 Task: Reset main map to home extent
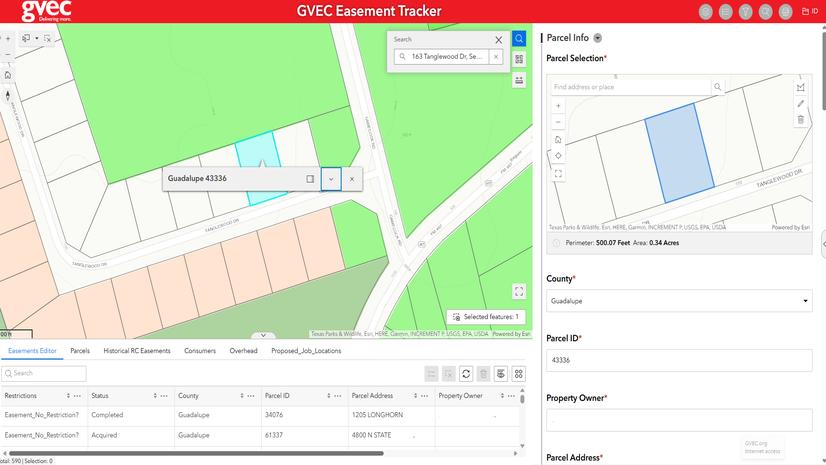8,75
